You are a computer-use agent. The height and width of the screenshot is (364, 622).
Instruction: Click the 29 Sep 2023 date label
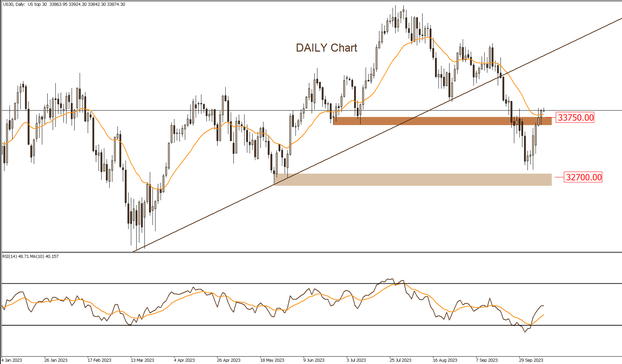pyautogui.click(x=531, y=360)
